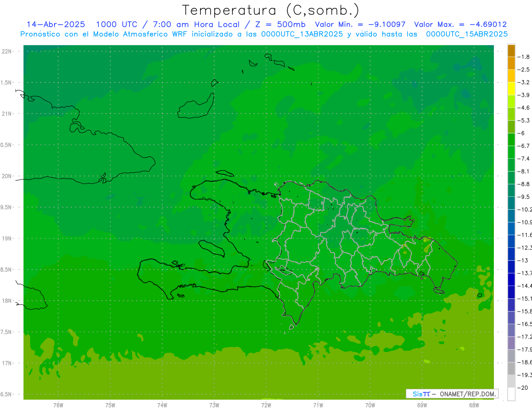Click the "68W" longitude label
Viewport: 532px width, 411px height.
474,405
